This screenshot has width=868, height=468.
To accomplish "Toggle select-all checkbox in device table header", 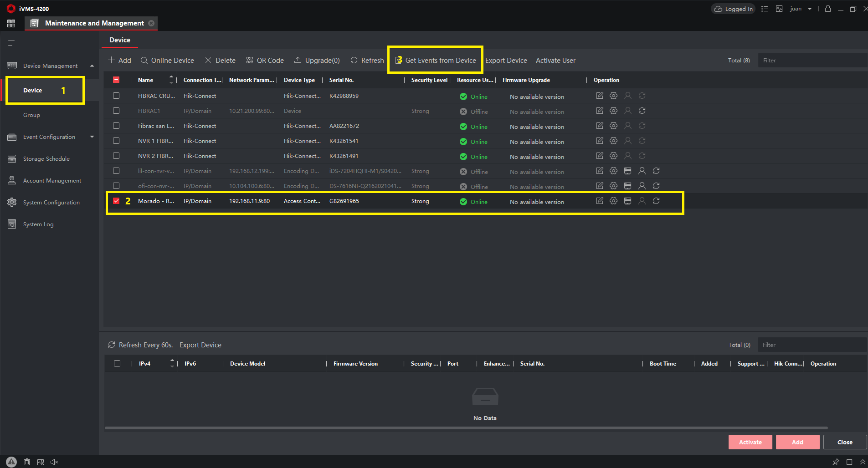I will pos(116,80).
